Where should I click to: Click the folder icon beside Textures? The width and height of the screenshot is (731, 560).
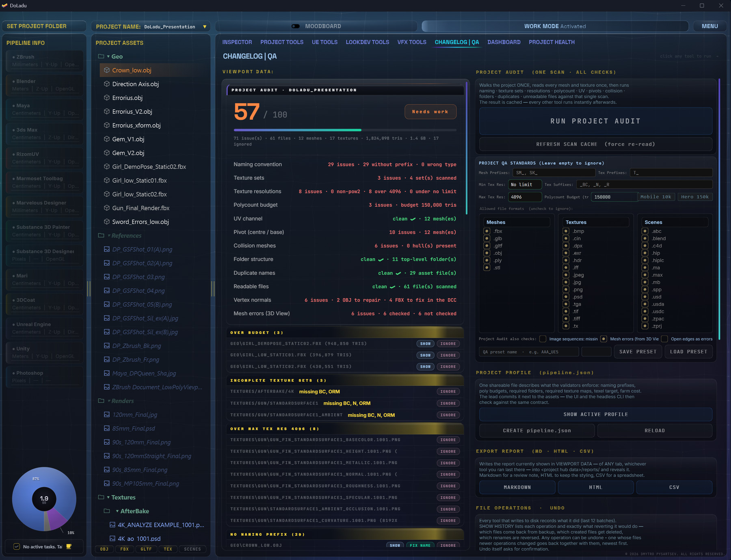(x=101, y=497)
